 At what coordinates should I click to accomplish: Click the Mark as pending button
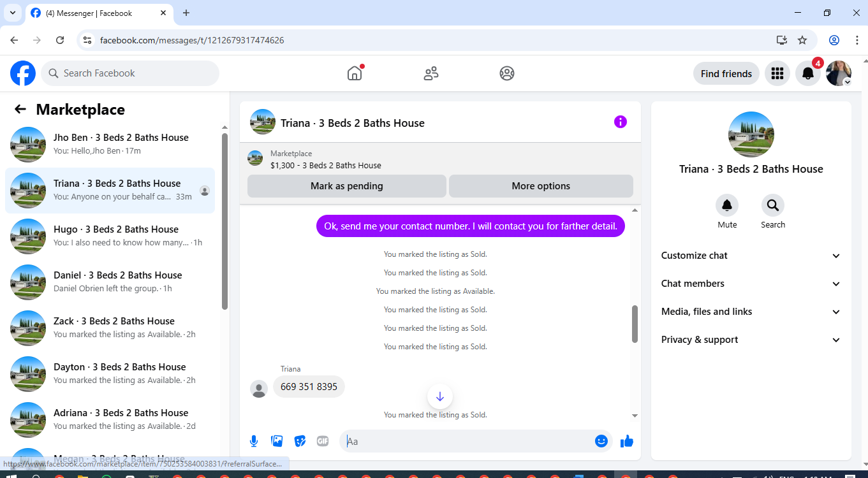pyautogui.click(x=347, y=186)
